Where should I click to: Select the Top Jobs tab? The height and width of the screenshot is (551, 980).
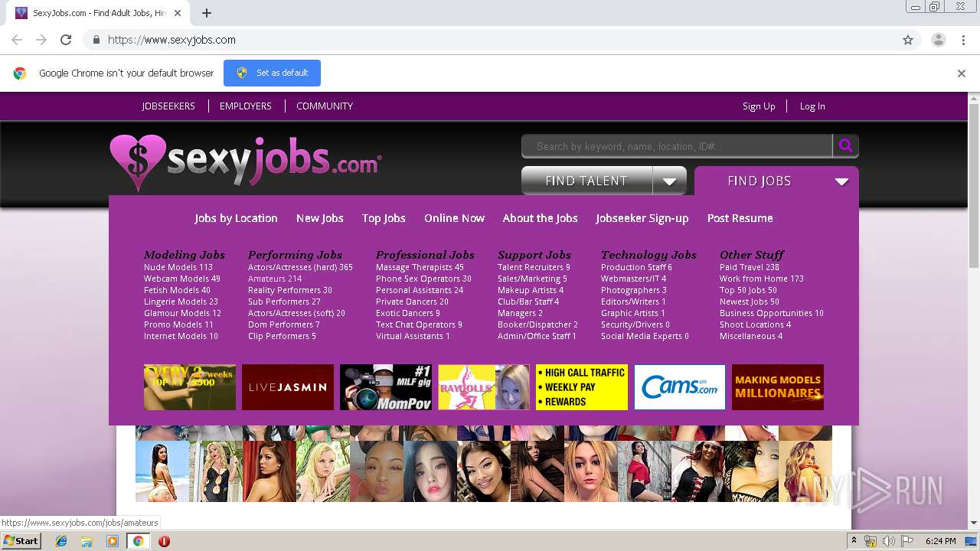click(384, 218)
